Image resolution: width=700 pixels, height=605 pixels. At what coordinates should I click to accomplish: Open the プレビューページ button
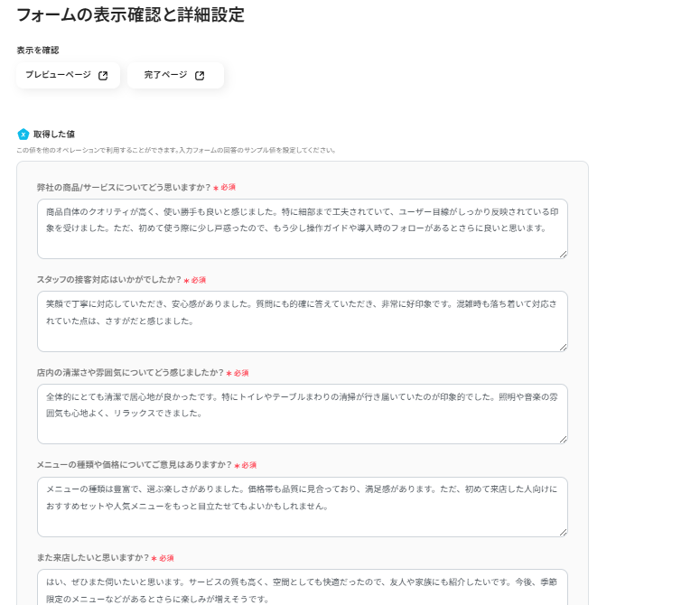(x=68, y=76)
